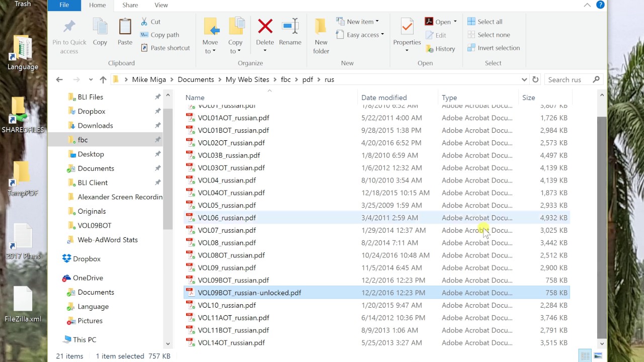Image resolution: width=644 pixels, height=362 pixels.
Task: Open SHAREDFILES desktop folder
Action: (x=23, y=115)
